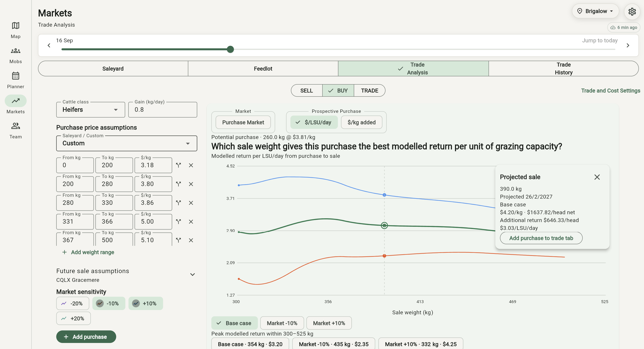Click Jump to today

tap(599, 40)
